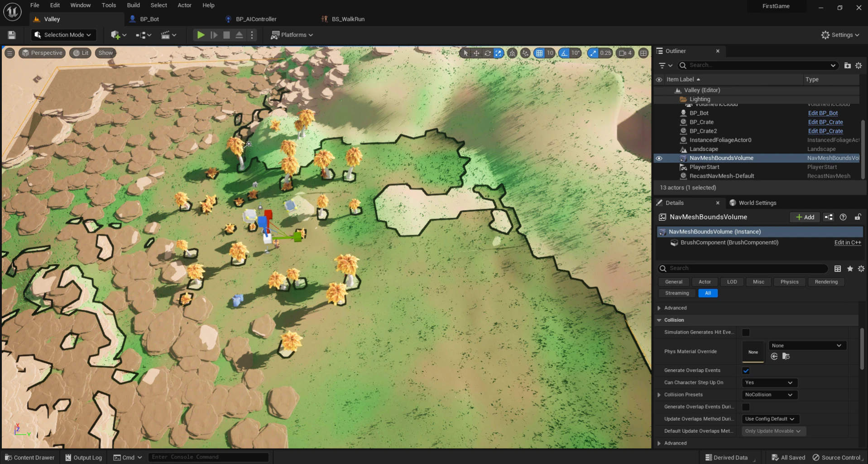This screenshot has width=868, height=464.
Task: Click the Details panel help icon
Action: pos(843,217)
